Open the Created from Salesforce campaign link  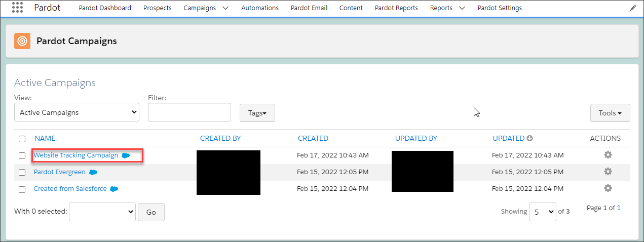point(70,189)
